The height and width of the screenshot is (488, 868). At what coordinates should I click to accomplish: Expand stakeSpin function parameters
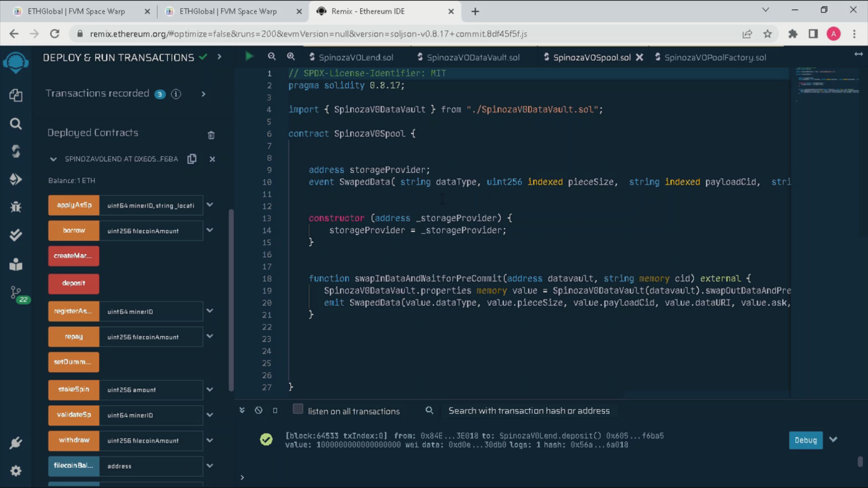[210, 389]
